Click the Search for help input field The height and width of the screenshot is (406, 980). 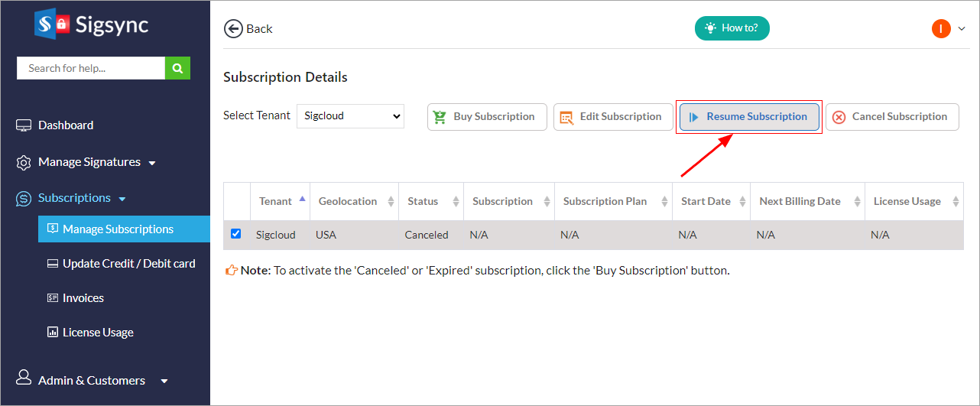click(90, 68)
